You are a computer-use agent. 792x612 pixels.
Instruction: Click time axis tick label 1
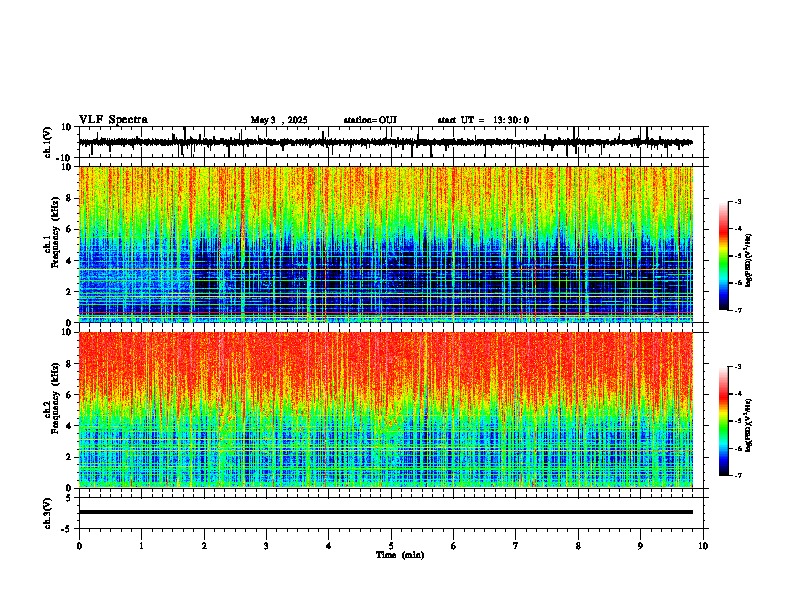(141, 546)
